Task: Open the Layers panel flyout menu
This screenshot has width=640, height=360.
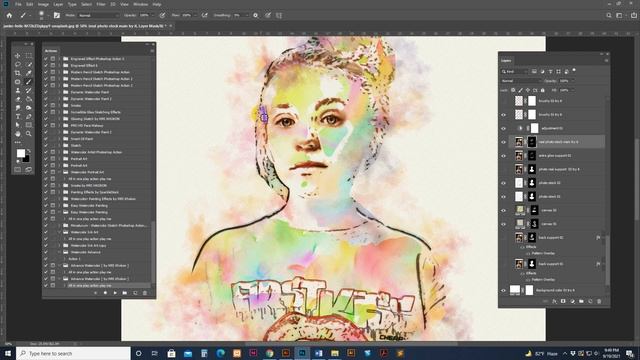Action: pyautogui.click(x=606, y=60)
